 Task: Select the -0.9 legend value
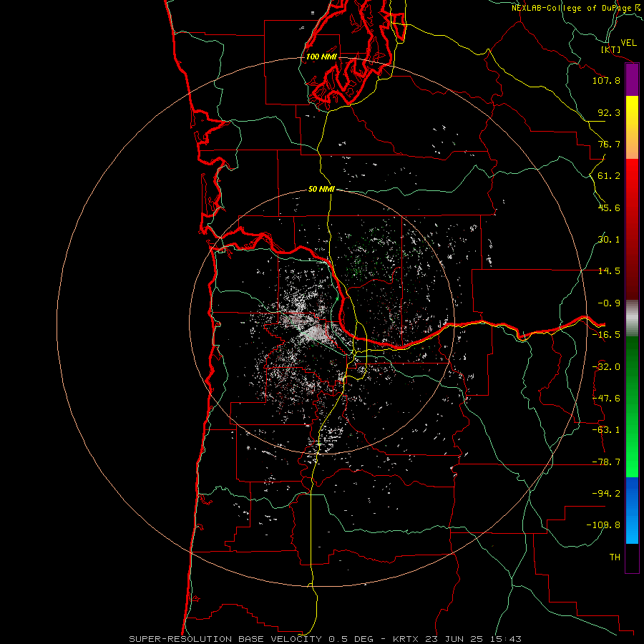point(609,303)
